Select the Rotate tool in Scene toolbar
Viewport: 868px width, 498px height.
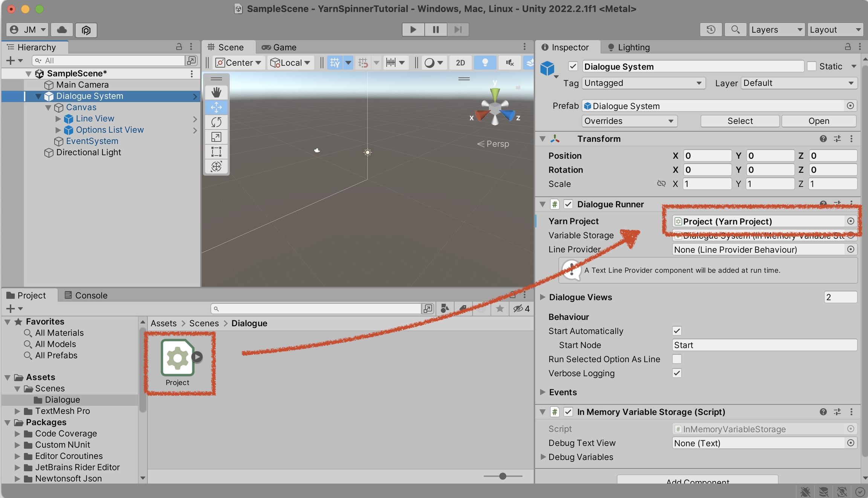[x=216, y=122]
